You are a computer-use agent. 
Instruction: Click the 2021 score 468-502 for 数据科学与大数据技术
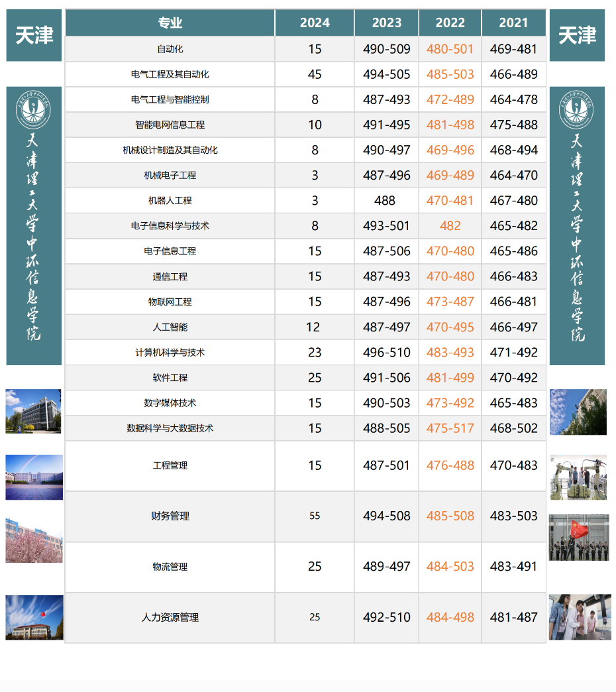pyautogui.click(x=514, y=428)
